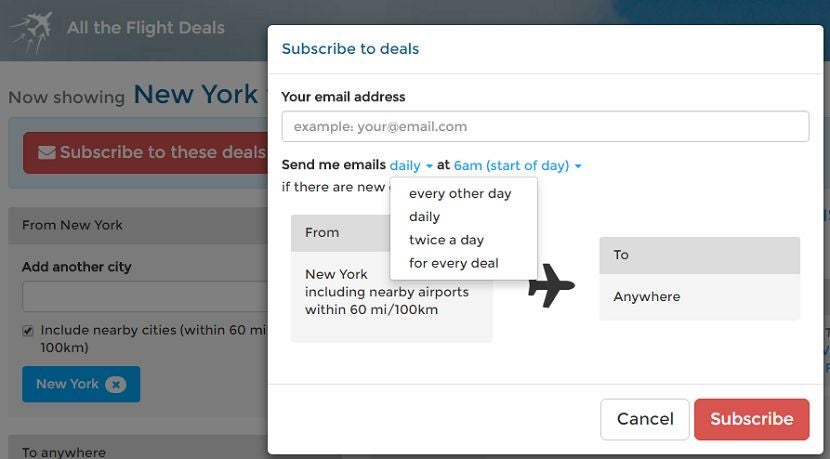This screenshot has height=459, width=830.
Task: Click the All the Flight Deals title link
Action: point(146,28)
